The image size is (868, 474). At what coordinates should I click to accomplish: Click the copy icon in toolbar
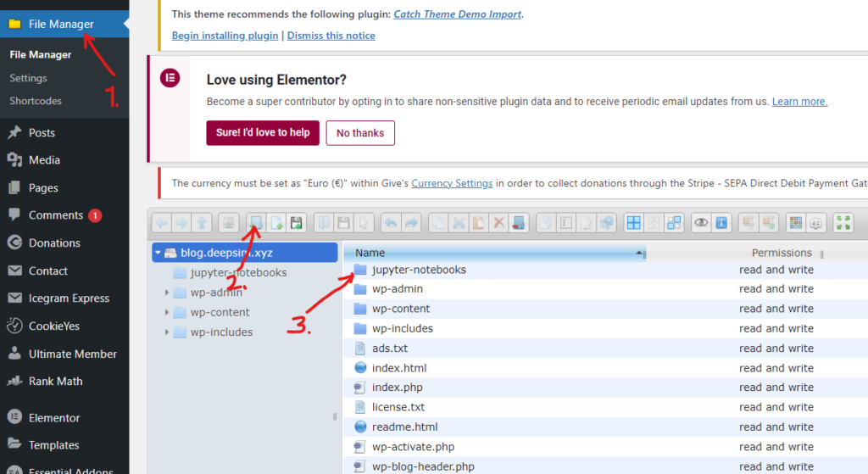tap(438, 223)
